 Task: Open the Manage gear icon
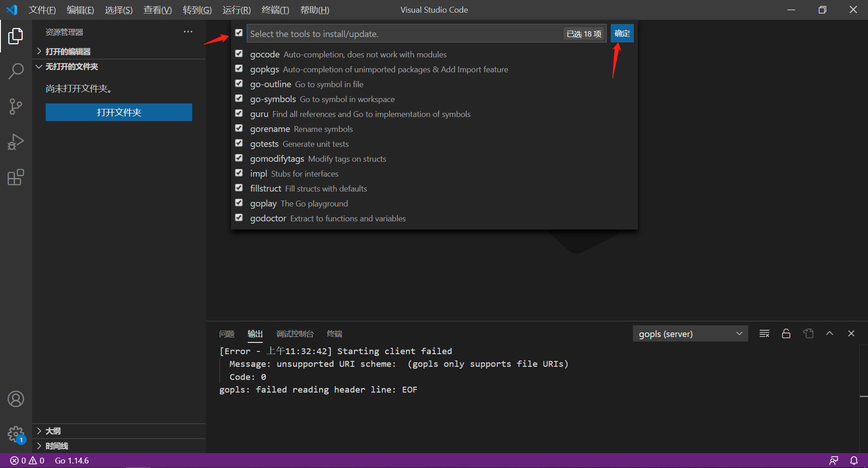[x=15, y=434]
